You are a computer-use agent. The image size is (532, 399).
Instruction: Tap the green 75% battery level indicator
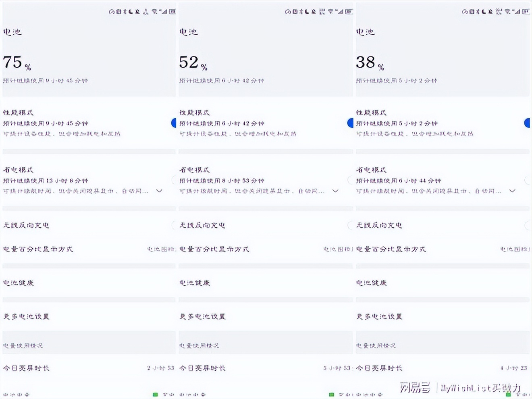tap(155, 395)
